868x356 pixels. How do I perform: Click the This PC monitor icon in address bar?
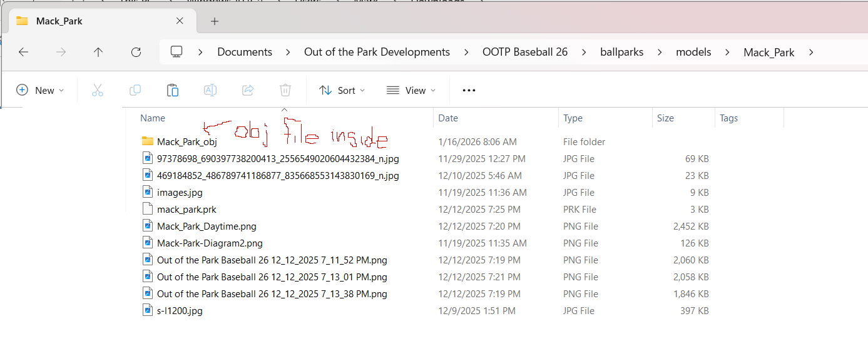(x=176, y=51)
